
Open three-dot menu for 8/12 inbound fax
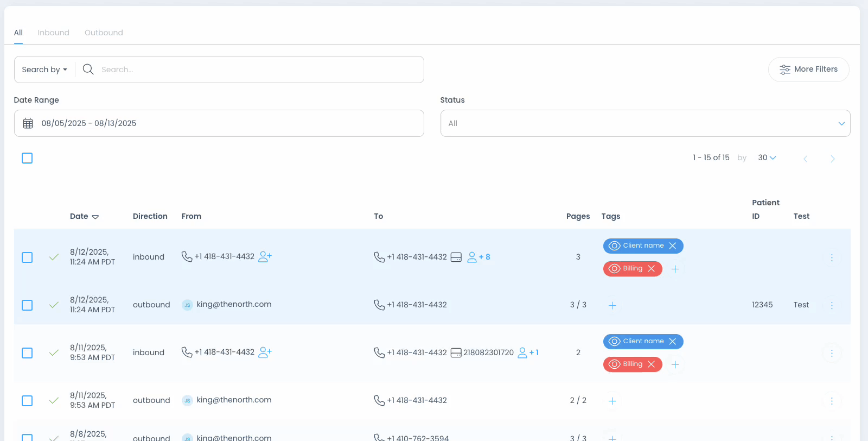832,257
